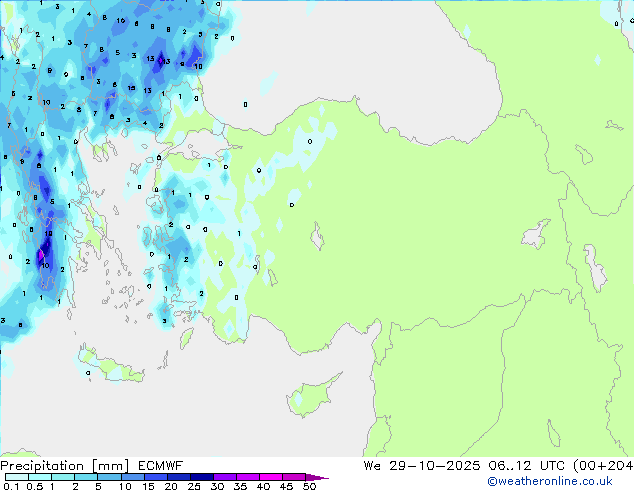Click the over-50 purple arrow on legend
The width and height of the screenshot is (634, 490).
tap(317, 477)
